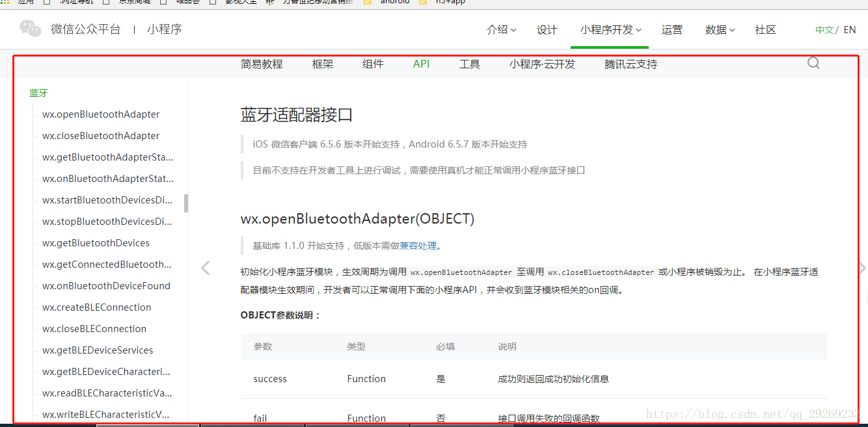The image size is (868, 427).
Task: Select the 小程序·云开发 tab
Action: [x=543, y=64]
